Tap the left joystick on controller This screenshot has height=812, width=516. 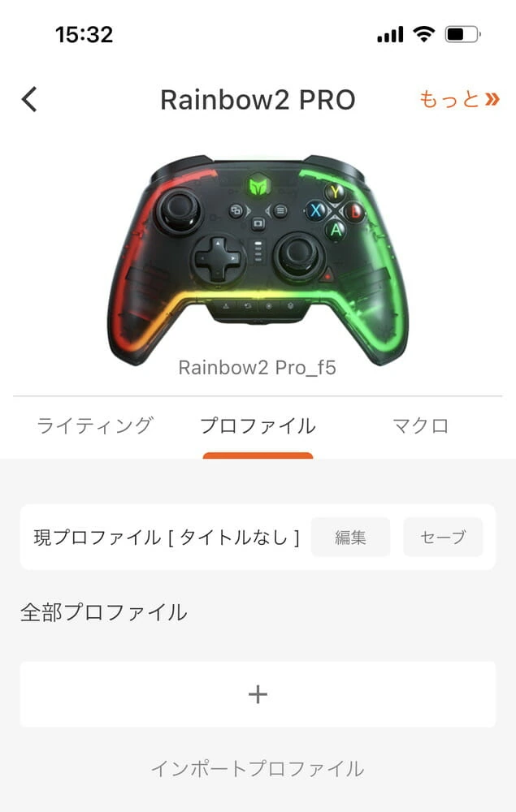(179, 210)
